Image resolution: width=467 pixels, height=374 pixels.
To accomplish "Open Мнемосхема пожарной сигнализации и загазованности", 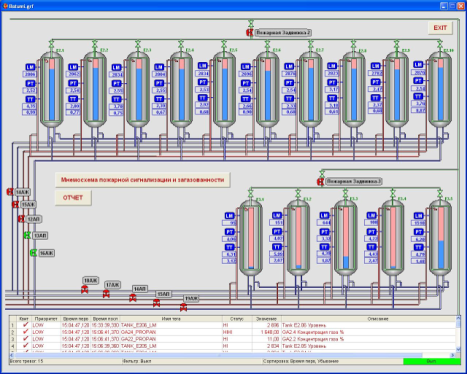I will click(x=143, y=180).
